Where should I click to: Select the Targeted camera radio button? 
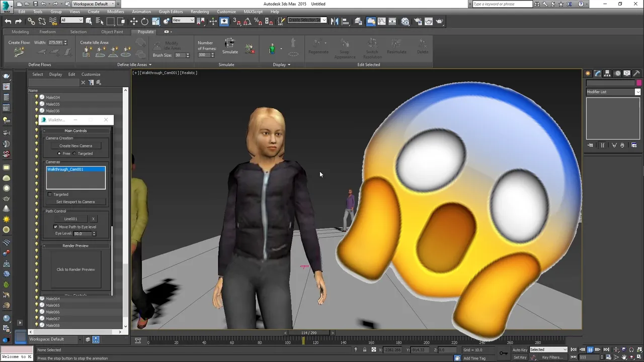click(x=74, y=153)
